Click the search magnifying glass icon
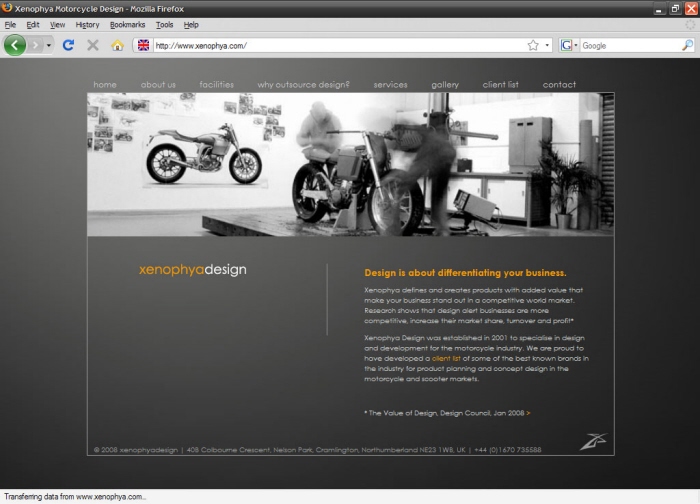The image size is (700, 504). 687,45
